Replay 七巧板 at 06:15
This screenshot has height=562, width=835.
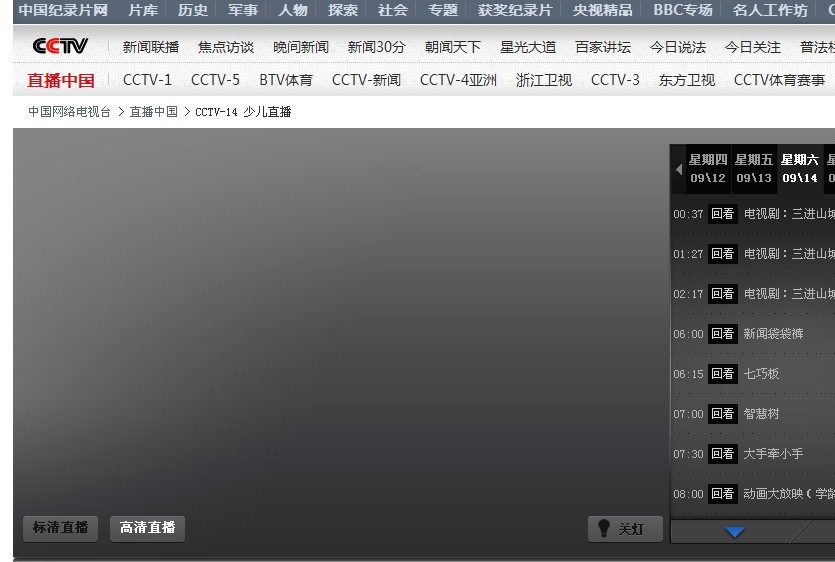(x=723, y=373)
